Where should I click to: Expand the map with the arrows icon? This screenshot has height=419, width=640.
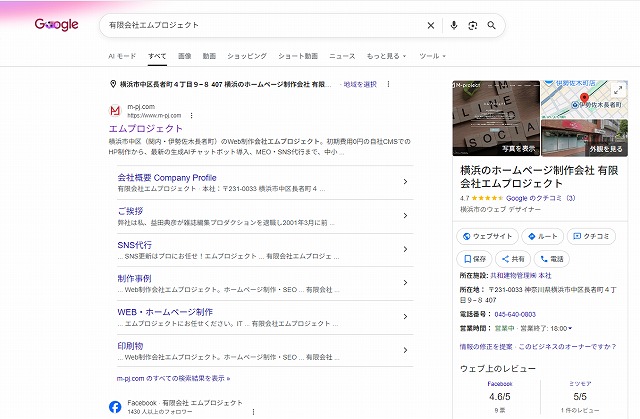(x=618, y=89)
